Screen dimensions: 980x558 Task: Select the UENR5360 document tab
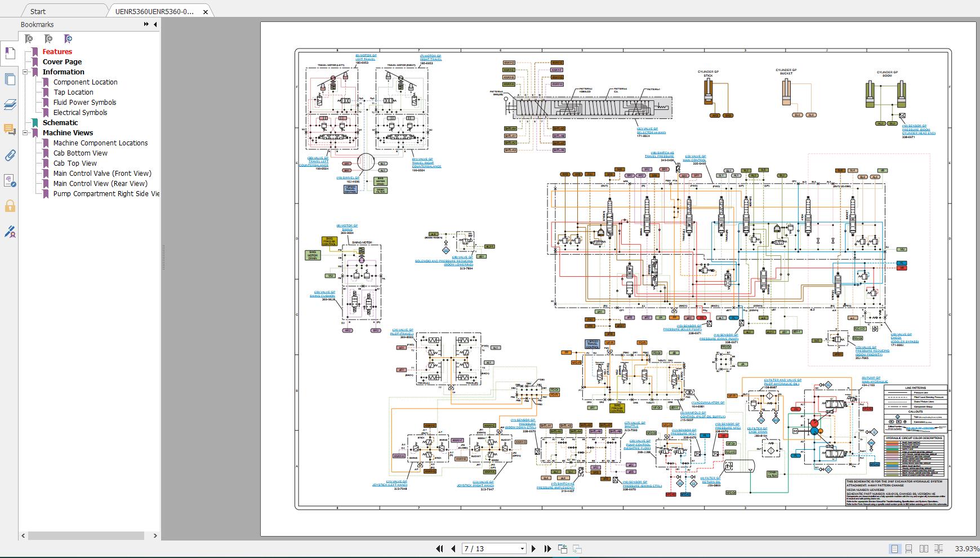[x=154, y=11]
